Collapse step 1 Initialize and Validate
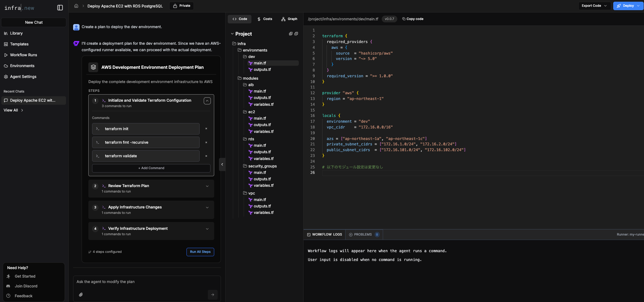644x302 pixels. 207,101
